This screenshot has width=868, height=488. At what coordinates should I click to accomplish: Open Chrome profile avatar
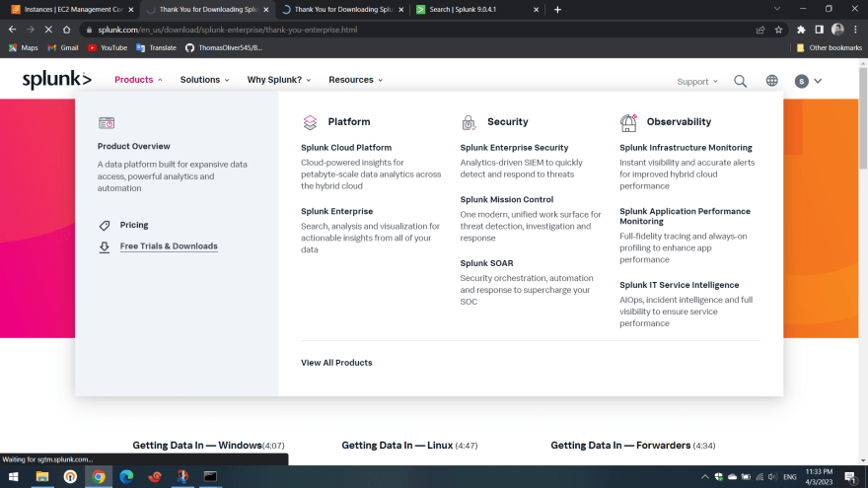point(837,30)
